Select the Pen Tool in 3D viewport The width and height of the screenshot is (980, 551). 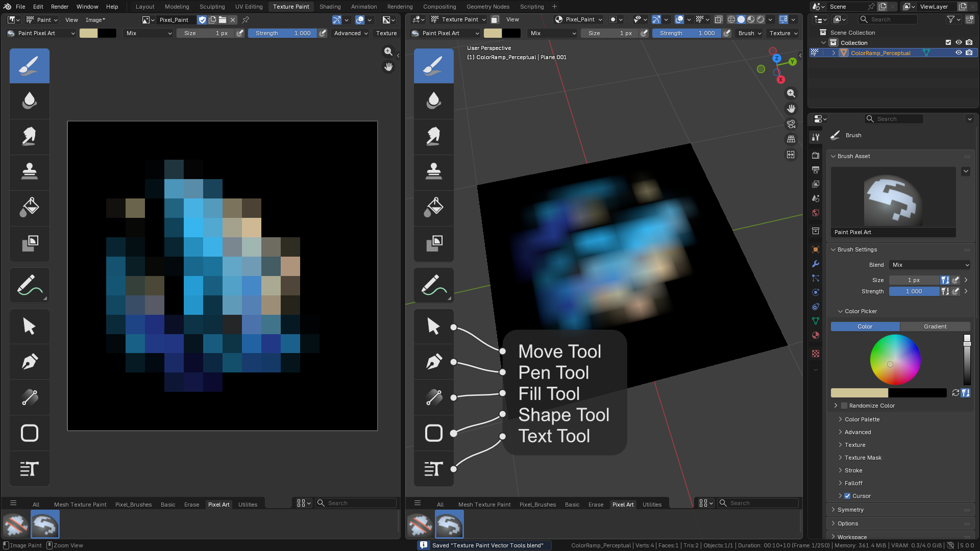[434, 362]
